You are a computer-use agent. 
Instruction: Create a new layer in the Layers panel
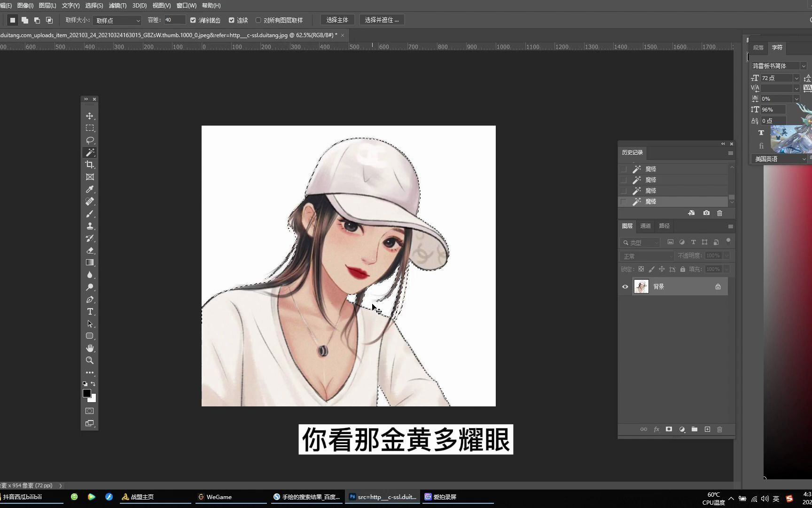[x=707, y=429]
